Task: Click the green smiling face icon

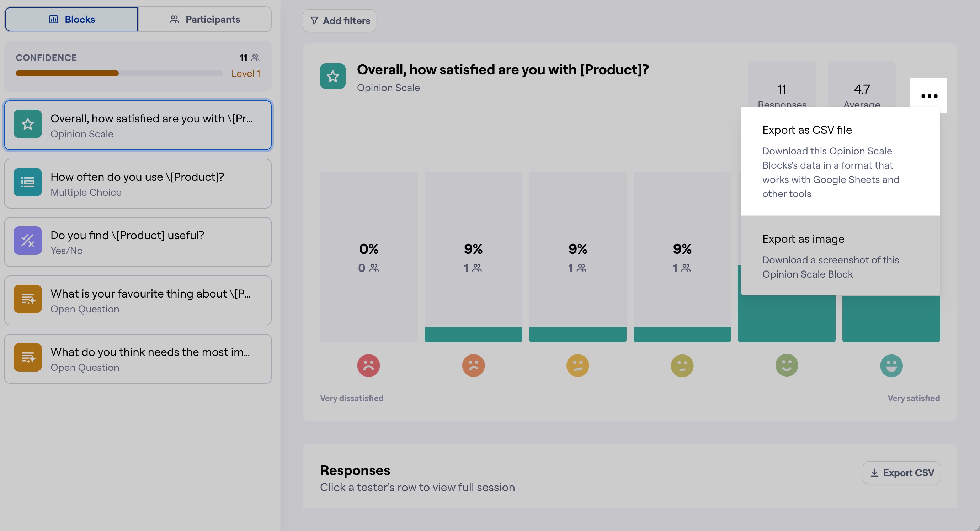Action: click(787, 366)
